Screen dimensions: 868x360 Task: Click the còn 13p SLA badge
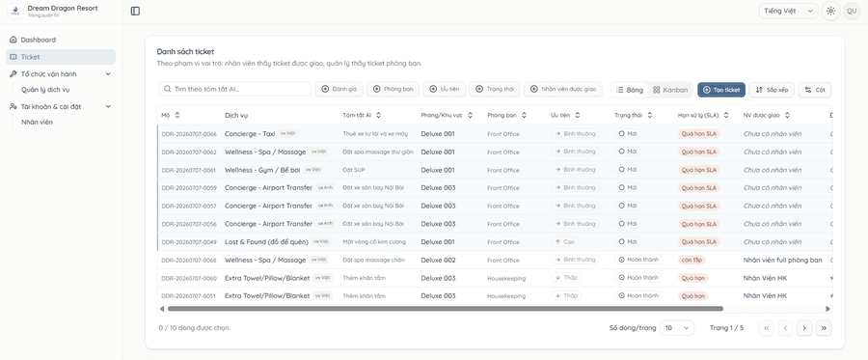point(692,260)
